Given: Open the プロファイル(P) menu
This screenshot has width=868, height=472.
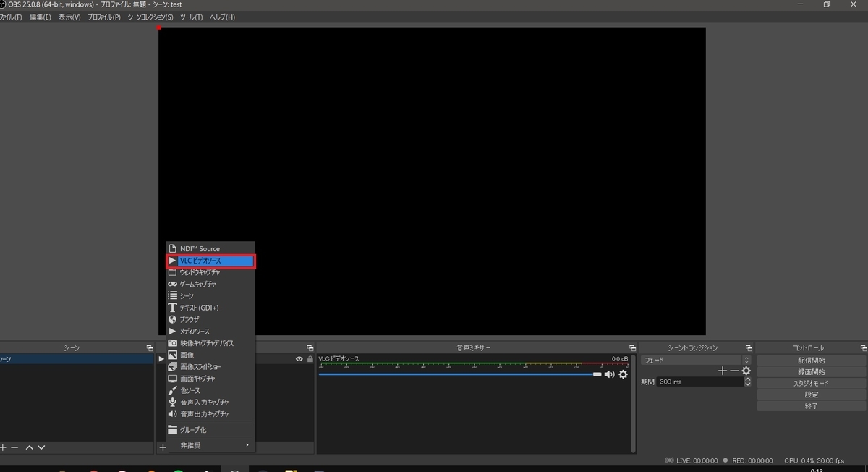Looking at the screenshot, I should point(104,17).
